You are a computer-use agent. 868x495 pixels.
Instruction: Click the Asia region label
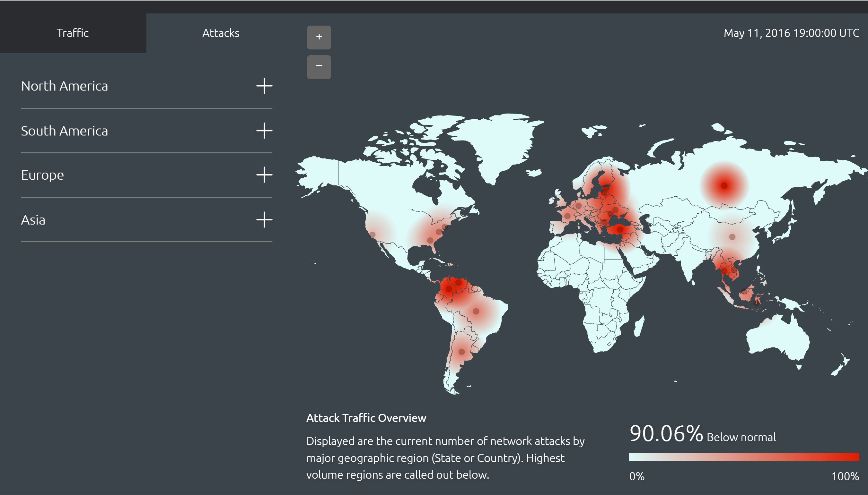33,220
